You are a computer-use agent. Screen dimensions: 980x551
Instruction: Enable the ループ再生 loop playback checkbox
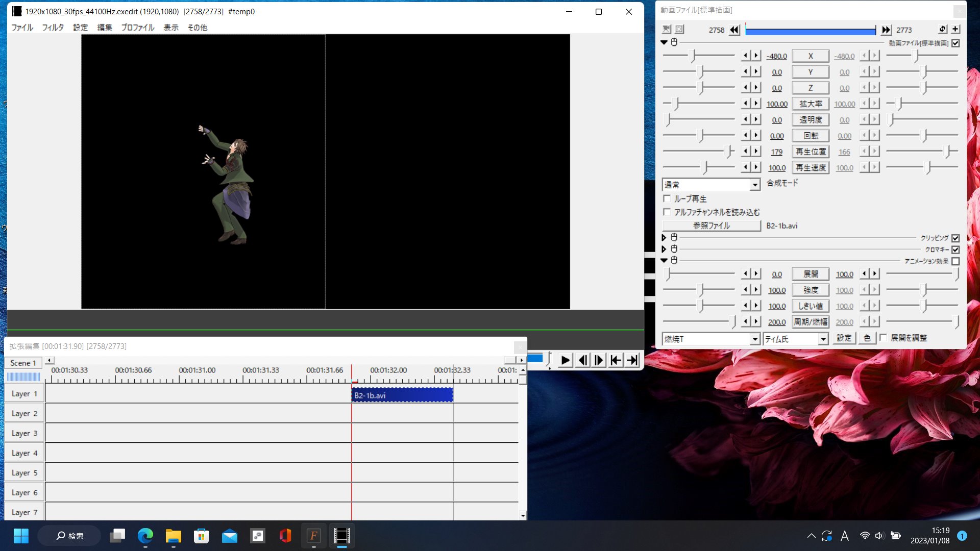click(667, 199)
